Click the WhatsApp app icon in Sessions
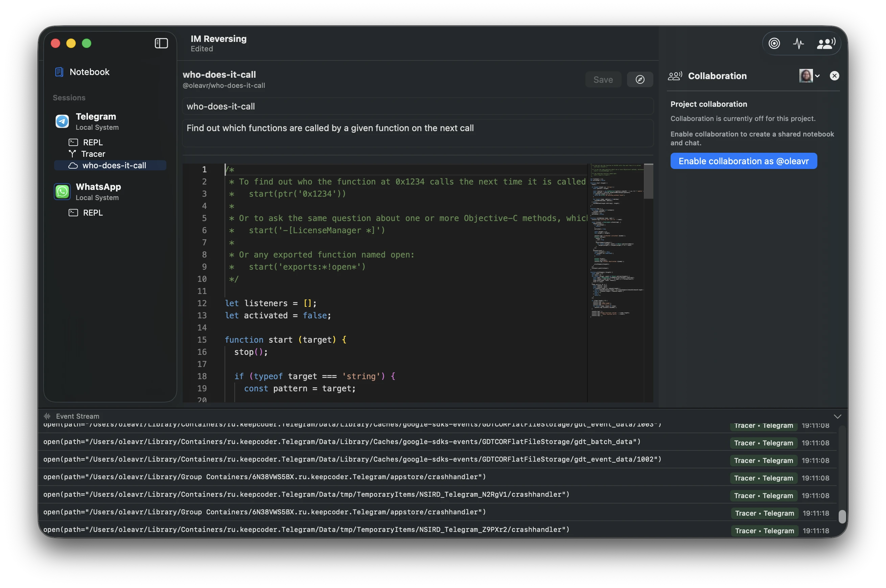The image size is (886, 588). pyautogui.click(x=62, y=192)
